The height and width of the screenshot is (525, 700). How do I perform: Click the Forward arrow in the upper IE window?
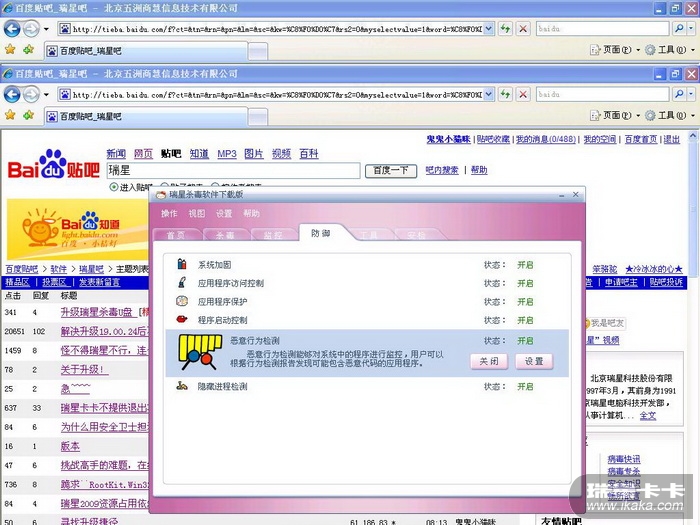(x=31, y=29)
